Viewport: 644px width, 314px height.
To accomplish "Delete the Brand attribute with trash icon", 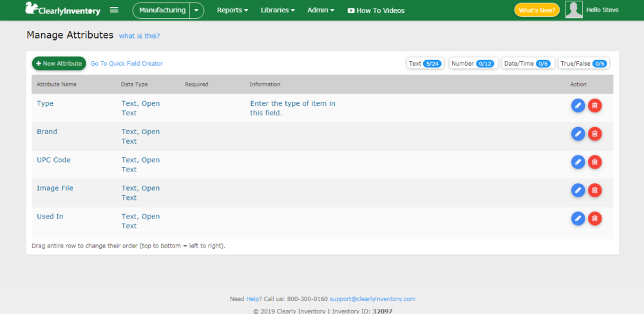I will click(x=594, y=133).
